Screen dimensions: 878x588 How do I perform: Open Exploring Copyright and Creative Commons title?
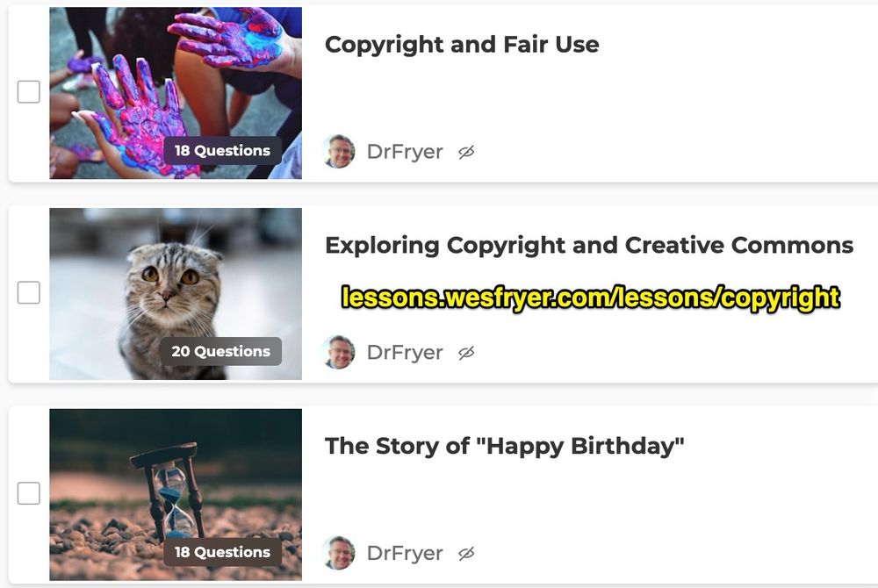[x=589, y=245]
